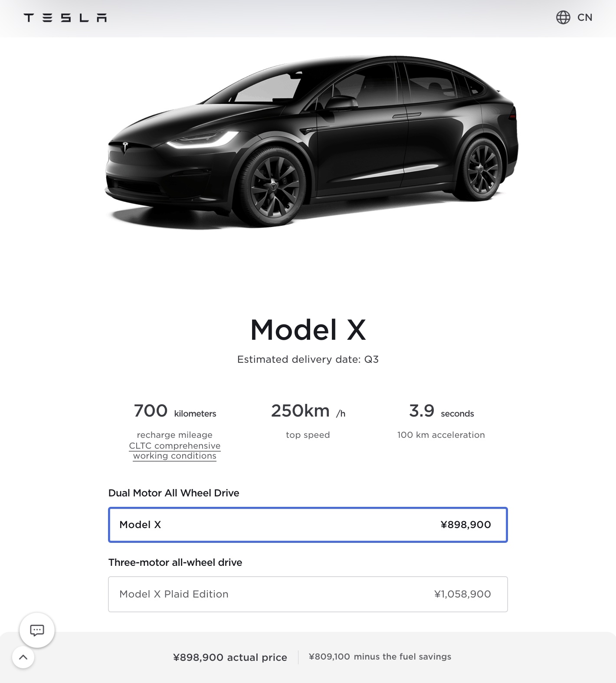Open the globe region selector icon
This screenshot has height=683, width=616.
click(x=563, y=17)
